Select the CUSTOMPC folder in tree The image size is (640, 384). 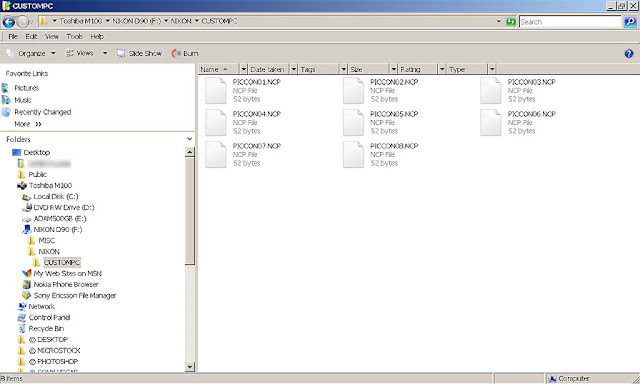62,262
